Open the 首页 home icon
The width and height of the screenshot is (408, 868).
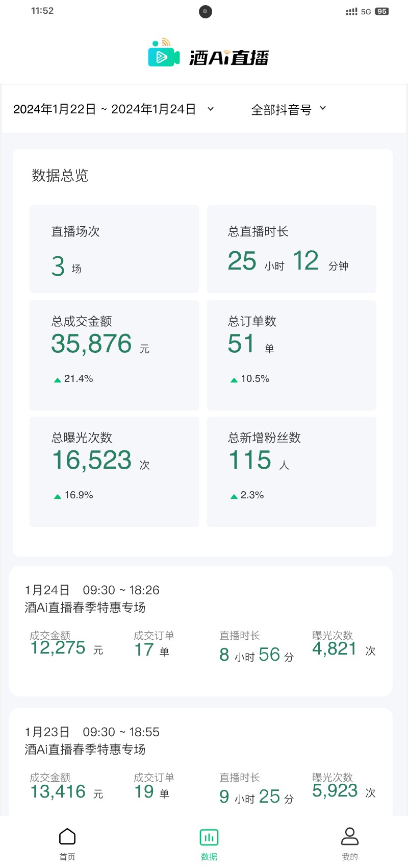(67, 837)
